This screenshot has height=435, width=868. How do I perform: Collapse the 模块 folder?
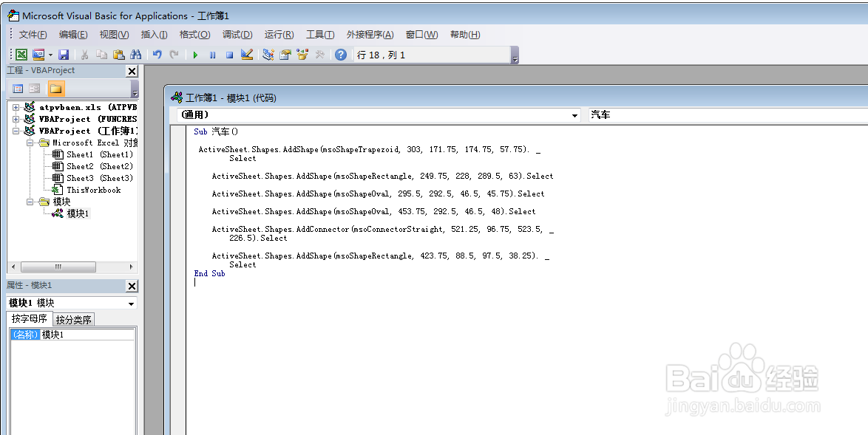[x=30, y=202]
